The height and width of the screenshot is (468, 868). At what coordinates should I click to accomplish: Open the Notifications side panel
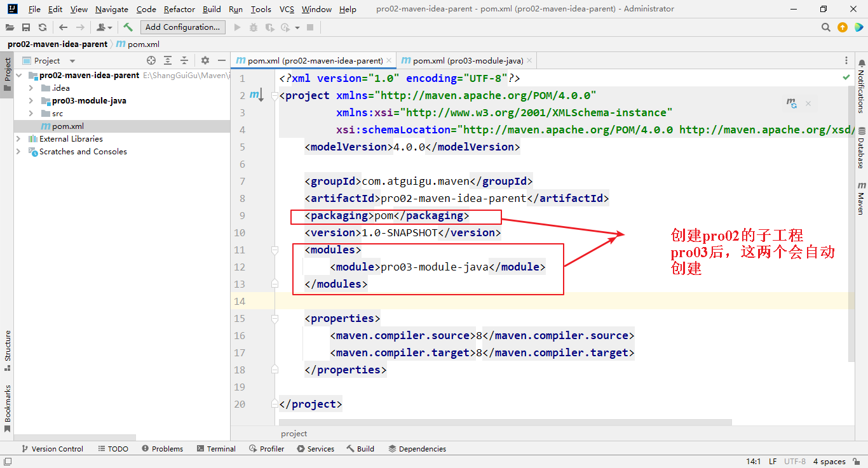pos(862,87)
